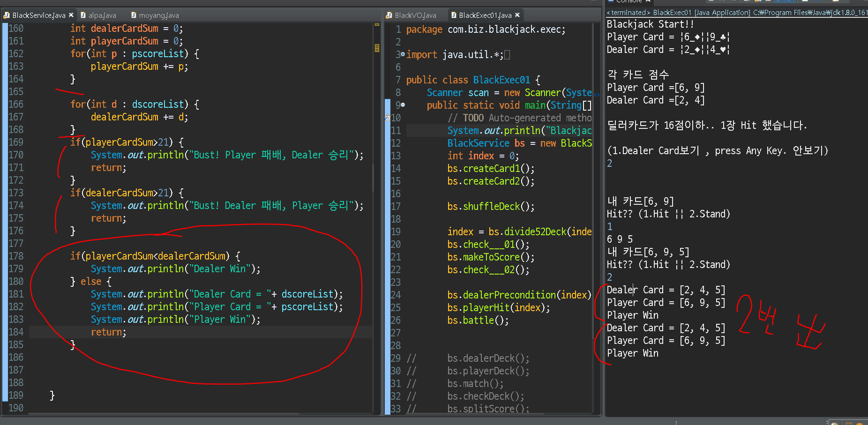
Task: Switch to the BlackVO.java tab
Action: (x=412, y=15)
